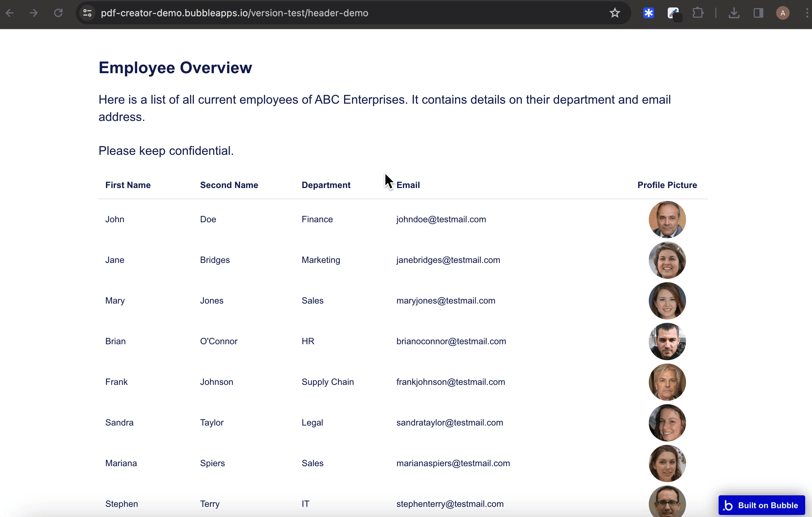Click Mariana Spiers' Sales department cell
The height and width of the screenshot is (517, 812).
[313, 463]
